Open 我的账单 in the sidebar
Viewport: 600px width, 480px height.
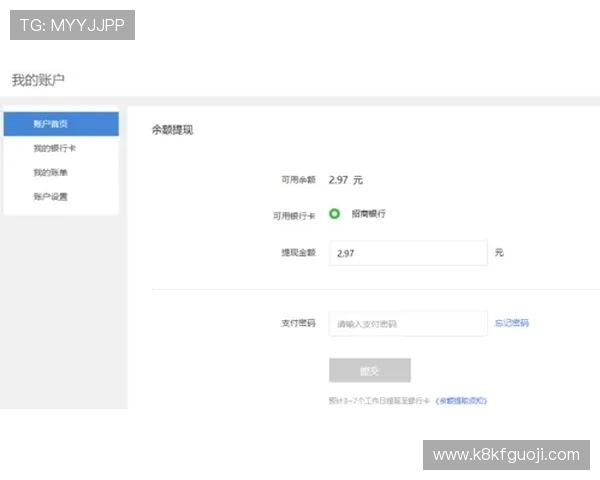click(50, 173)
